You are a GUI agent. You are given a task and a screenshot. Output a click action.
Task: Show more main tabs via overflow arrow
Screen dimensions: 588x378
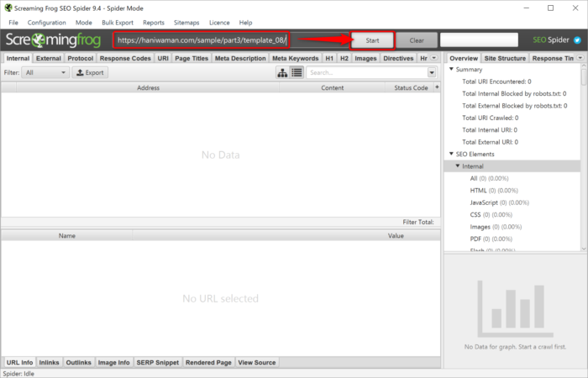point(434,58)
